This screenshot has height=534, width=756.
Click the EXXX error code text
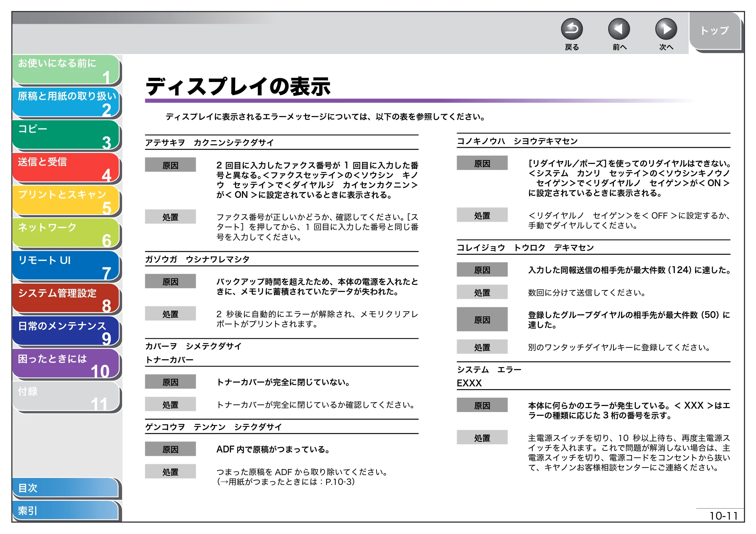tap(469, 383)
